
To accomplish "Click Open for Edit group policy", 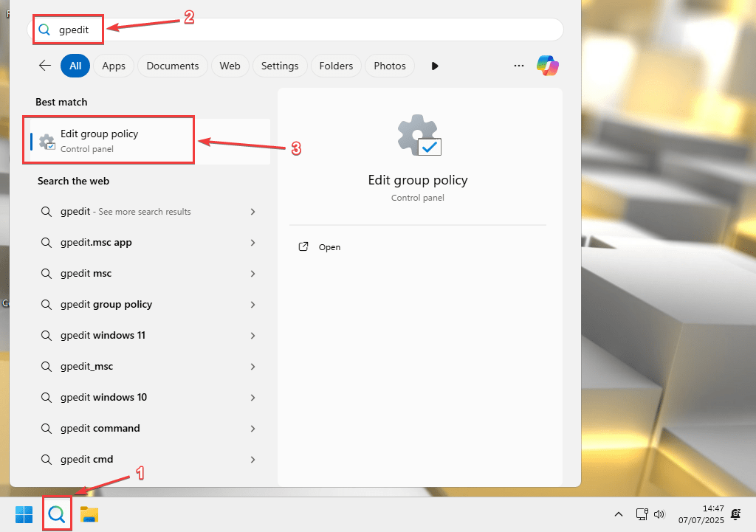I will (329, 247).
